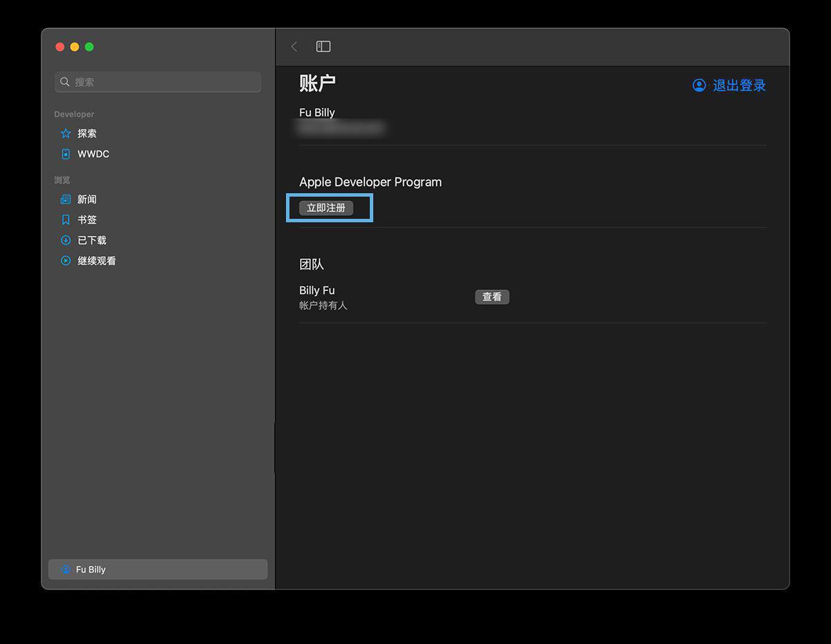Viewport: 831px width, 644px height.
Task: Click the magnifying glass in search bar
Action: click(x=66, y=82)
